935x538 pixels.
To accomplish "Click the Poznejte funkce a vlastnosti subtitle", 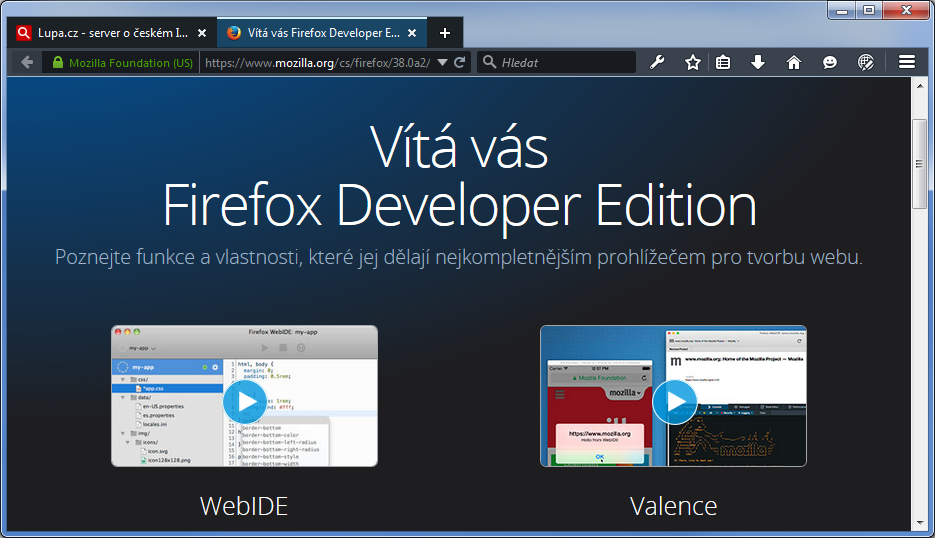I will point(459,257).
